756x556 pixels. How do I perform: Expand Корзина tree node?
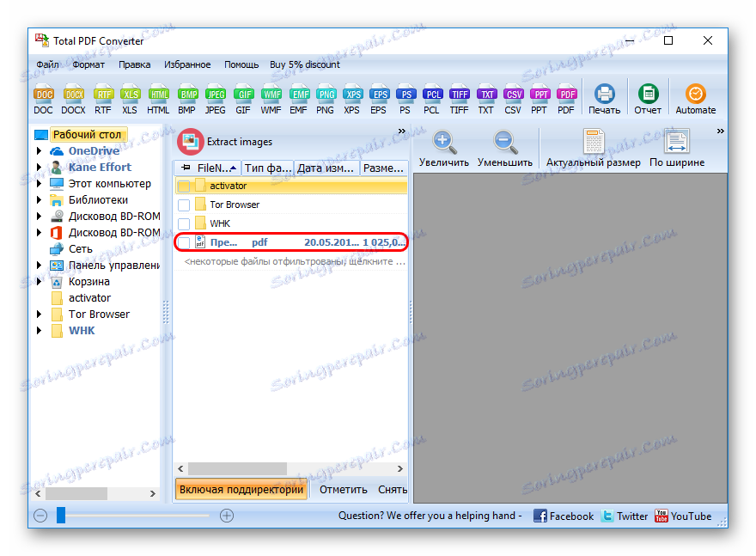(39, 282)
